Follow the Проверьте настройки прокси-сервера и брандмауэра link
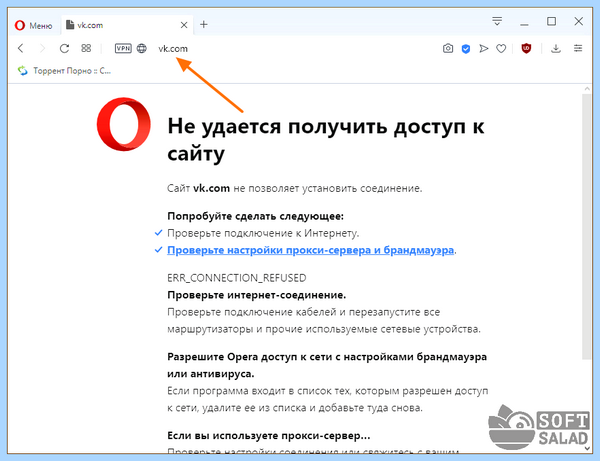Screen dimensions: 600x461 click(x=310, y=250)
